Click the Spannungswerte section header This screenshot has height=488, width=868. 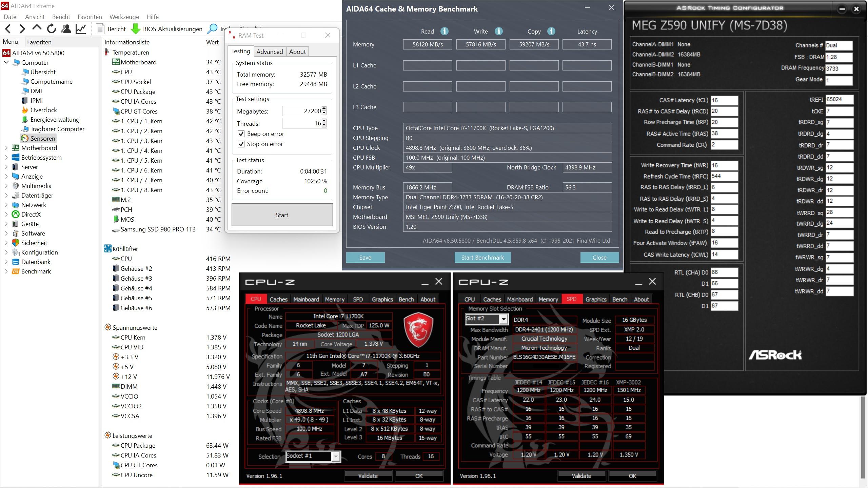(131, 327)
